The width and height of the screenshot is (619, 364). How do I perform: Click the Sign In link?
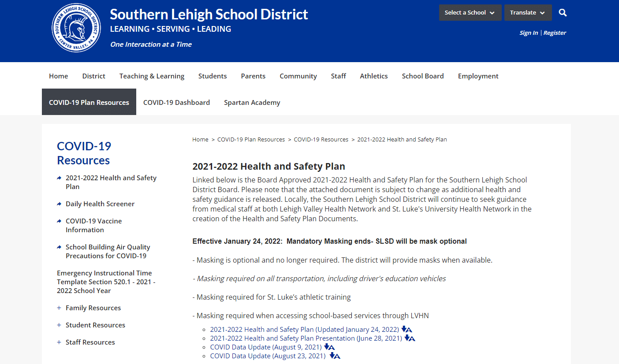(529, 32)
